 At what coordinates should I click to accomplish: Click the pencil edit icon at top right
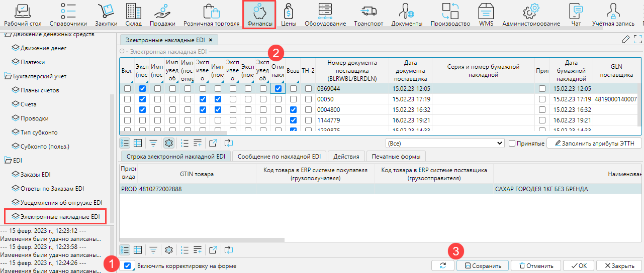tap(625, 40)
